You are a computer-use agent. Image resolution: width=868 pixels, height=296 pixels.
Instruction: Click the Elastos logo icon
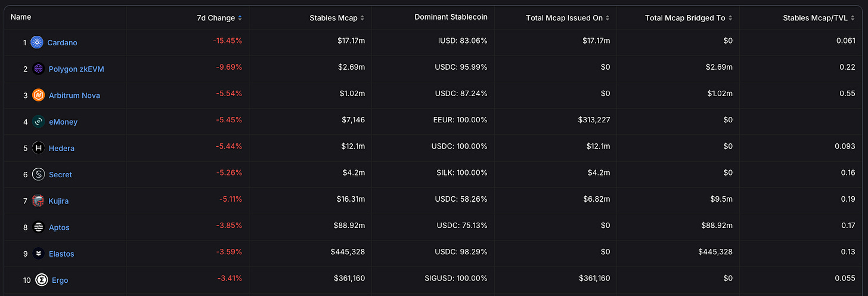[x=39, y=254]
